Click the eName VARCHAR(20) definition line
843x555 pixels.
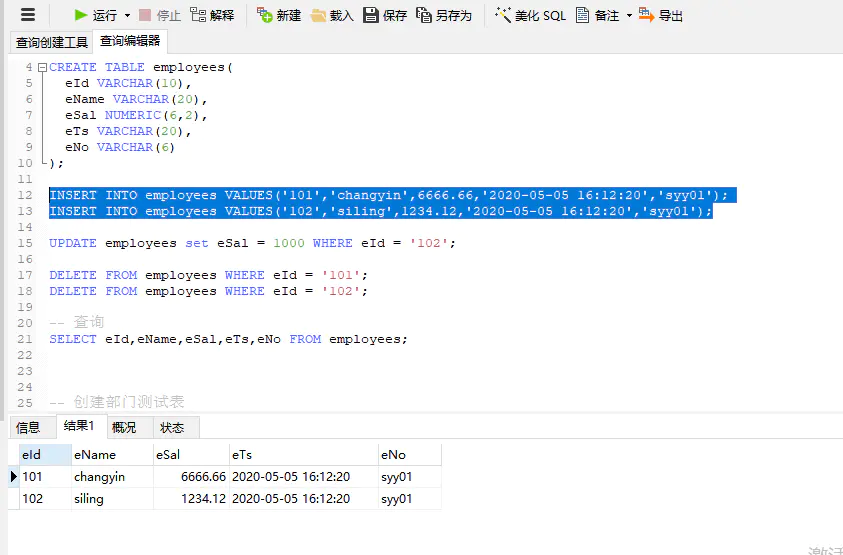136,99
